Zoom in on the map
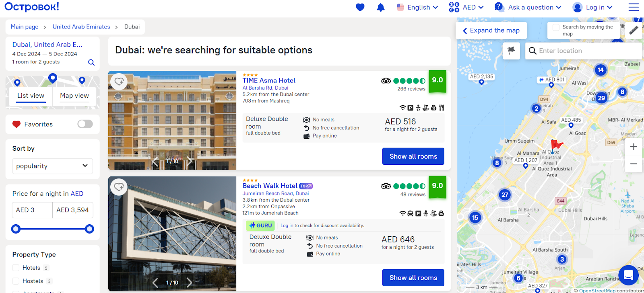The image size is (644, 293). click(x=634, y=147)
